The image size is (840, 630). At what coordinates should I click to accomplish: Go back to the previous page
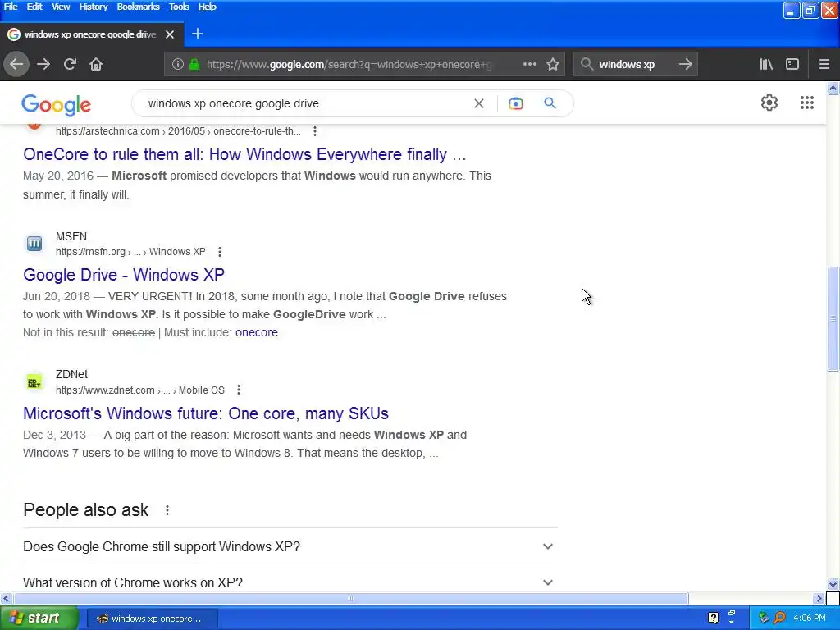click(x=16, y=64)
